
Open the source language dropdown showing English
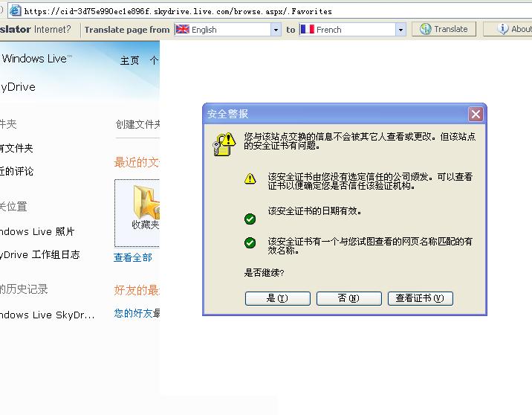(x=276, y=30)
